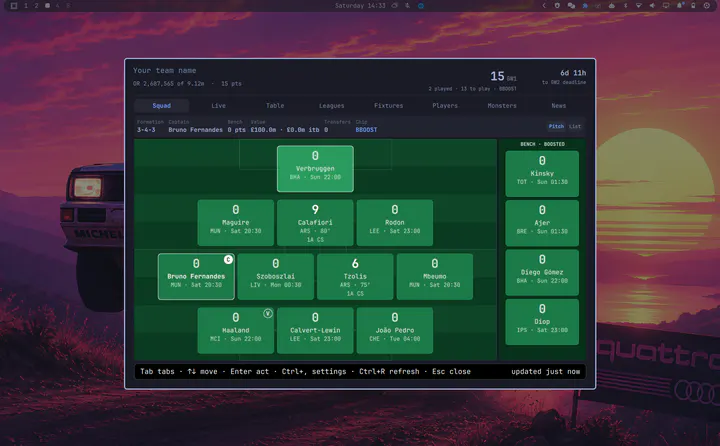Select the Mbeumo player card

(434, 277)
